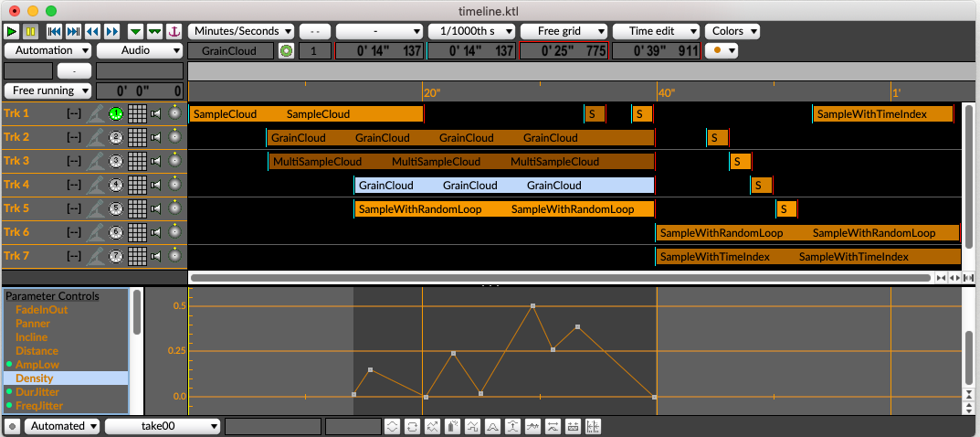This screenshot has height=437, width=980.
Task: Open the Minutes/Seconds dropdown
Action: [241, 31]
